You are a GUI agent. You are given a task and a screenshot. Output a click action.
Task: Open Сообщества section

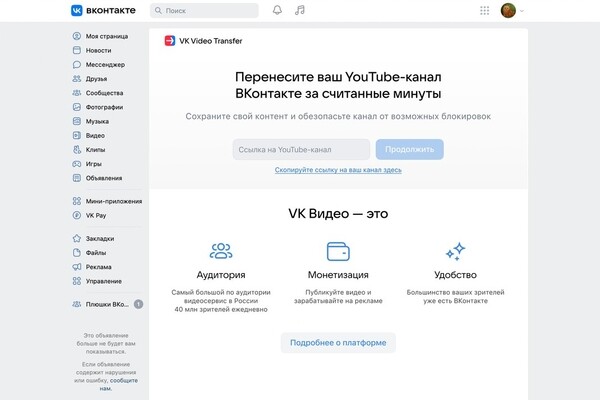click(x=104, y=93)
